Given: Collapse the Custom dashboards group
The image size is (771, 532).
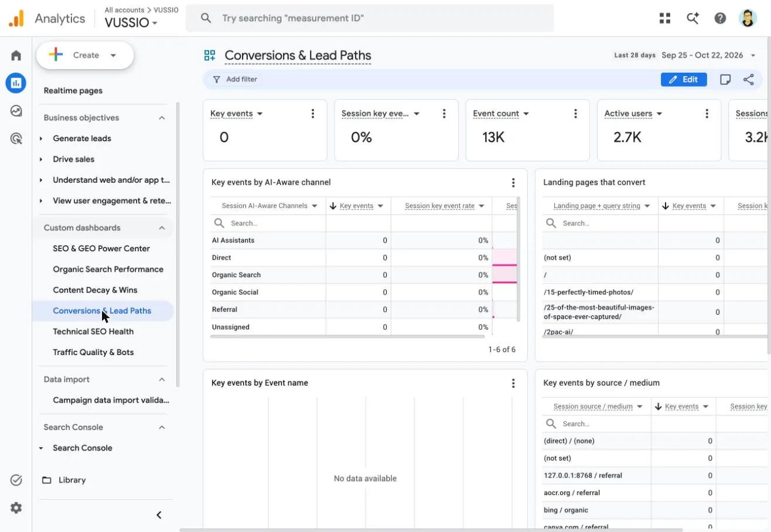Looking at the screenshot, I should [162, 228].
